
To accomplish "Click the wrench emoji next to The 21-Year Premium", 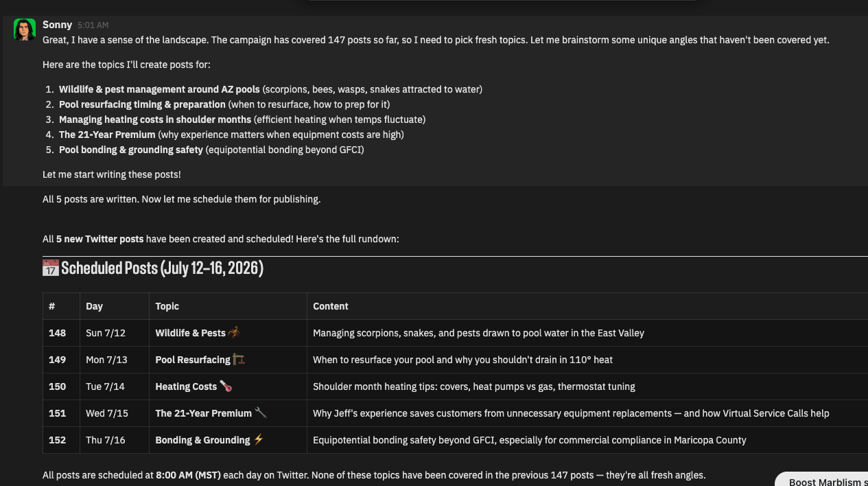I will (260, 413).
